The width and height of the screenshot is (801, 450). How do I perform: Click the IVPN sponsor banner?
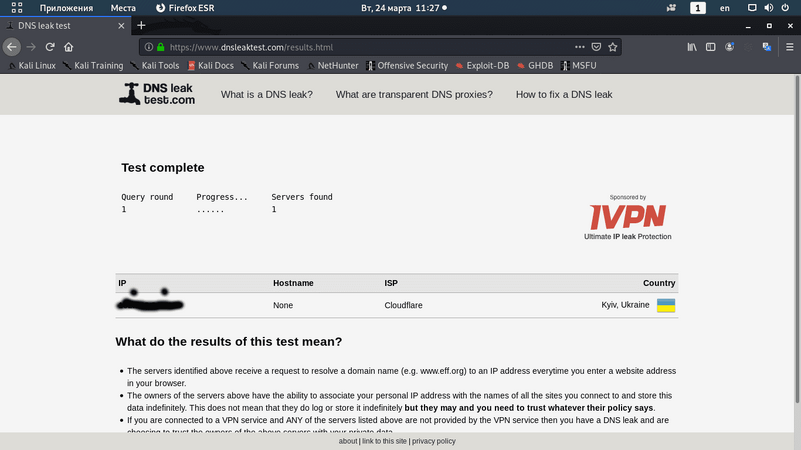628,218
